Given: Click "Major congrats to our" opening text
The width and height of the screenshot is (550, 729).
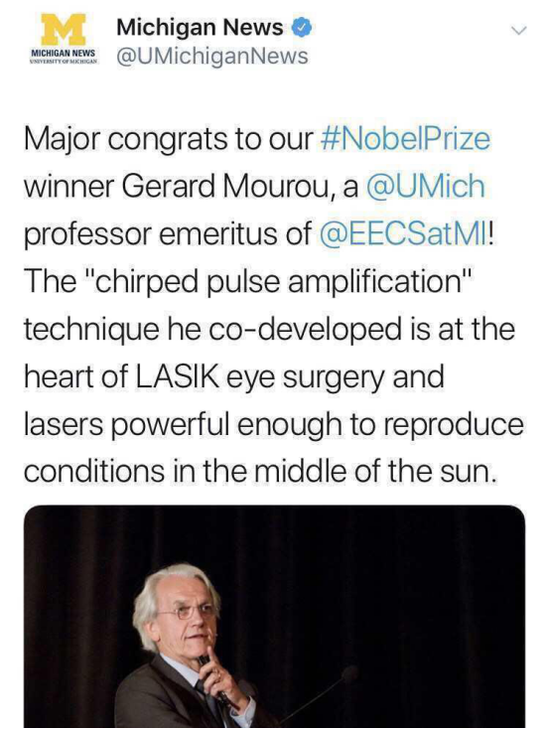Looking at the screenshot, I should coord(168,140).
